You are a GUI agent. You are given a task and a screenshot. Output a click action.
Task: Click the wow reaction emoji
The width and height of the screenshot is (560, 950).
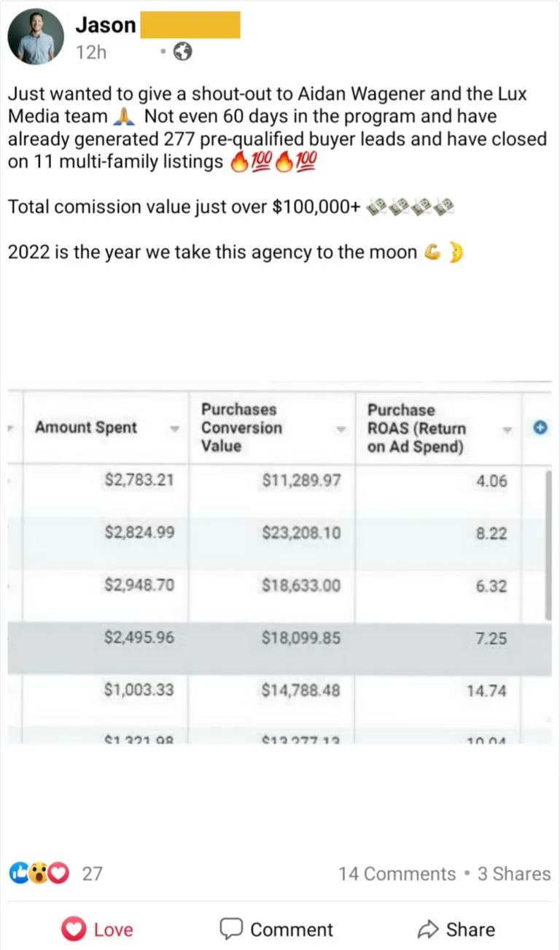point(39,873)
